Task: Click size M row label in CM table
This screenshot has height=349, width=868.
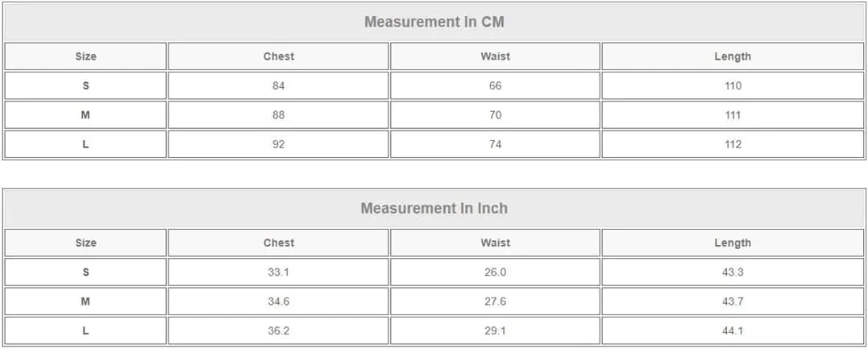Action: pos(85,115)
